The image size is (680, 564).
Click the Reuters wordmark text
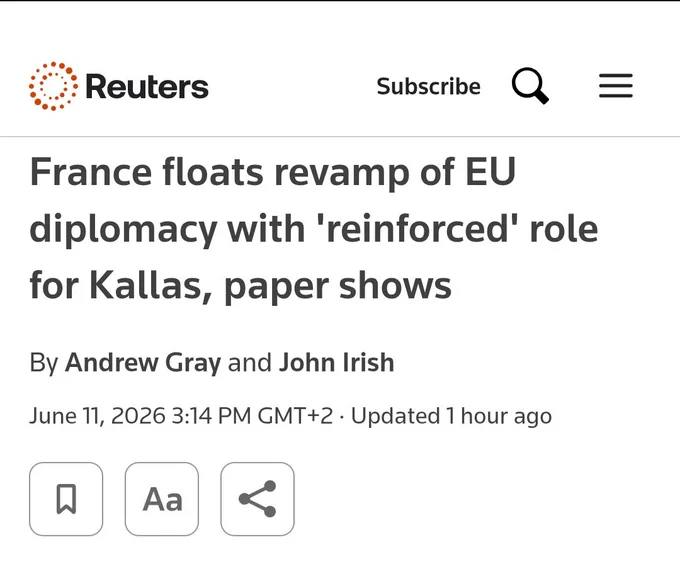click(x=147, y=87)
